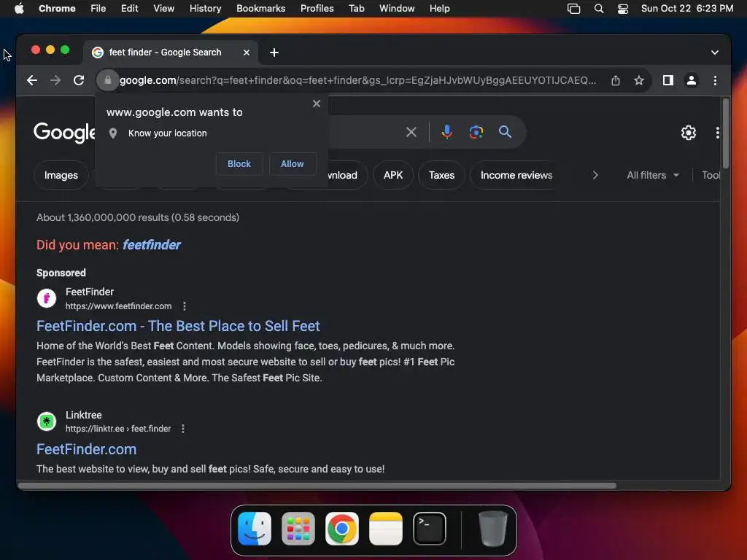Toggle the Chrome side panel icon
The width and height of the screenshot is (747, 560).
click(668, 80)
